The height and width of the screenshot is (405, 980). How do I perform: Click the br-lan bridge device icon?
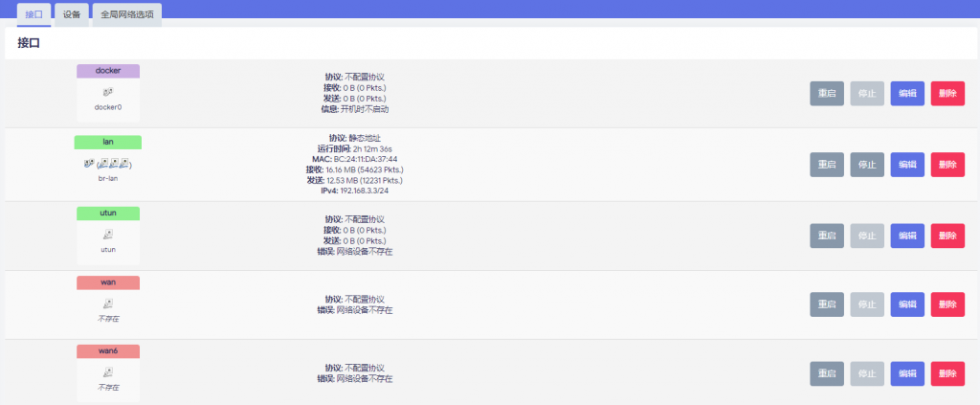pyautogui.click(x=108, y=164)
